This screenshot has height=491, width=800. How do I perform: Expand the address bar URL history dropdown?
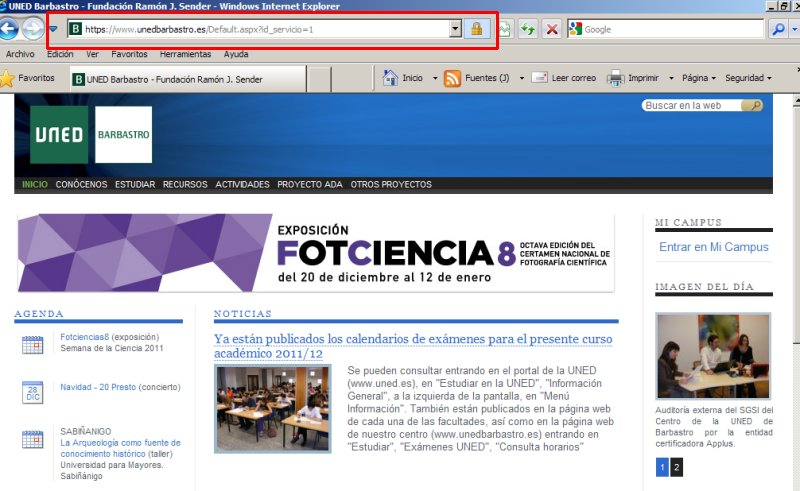[x=455, y=29]
